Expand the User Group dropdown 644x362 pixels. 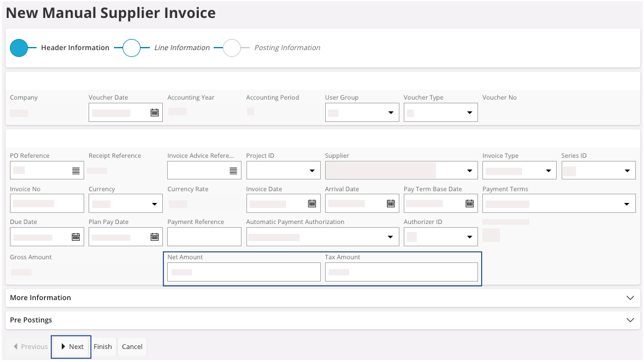(391, 113)
